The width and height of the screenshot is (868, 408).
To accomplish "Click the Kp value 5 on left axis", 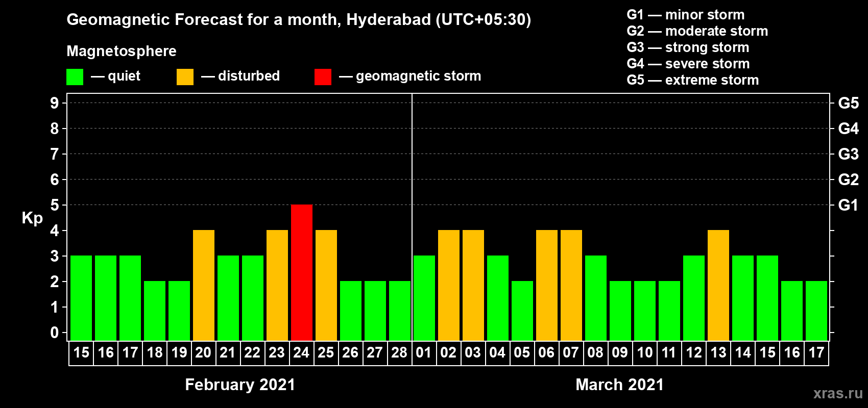I will [55, 205].
